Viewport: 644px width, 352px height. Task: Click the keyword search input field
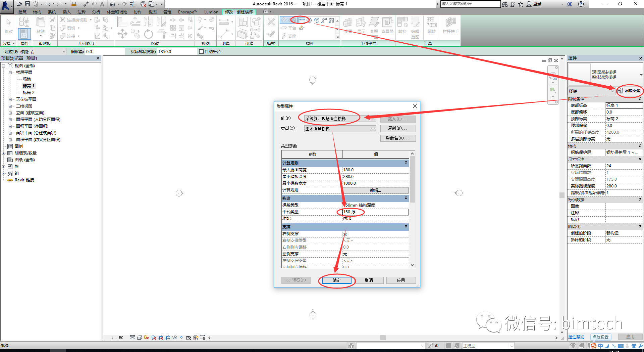(470, 4)
